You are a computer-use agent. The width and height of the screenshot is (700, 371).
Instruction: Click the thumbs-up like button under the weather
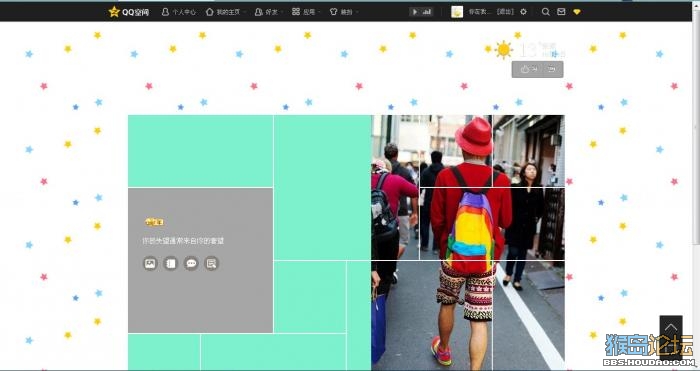[x=529, y=69]
